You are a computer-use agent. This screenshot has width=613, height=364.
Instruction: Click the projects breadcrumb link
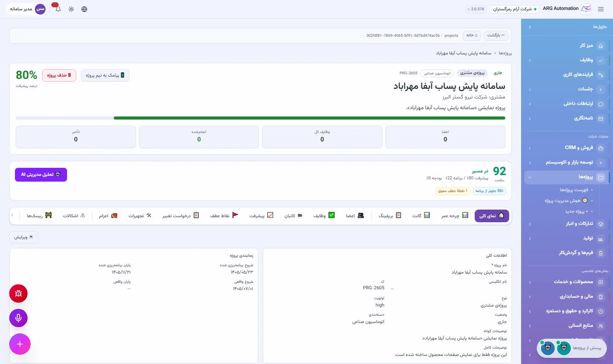(451, 36)
